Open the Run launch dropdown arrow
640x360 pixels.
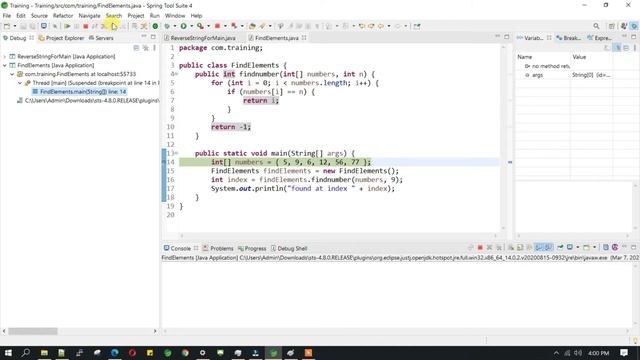pyautogui.click(x=191, y=26)
